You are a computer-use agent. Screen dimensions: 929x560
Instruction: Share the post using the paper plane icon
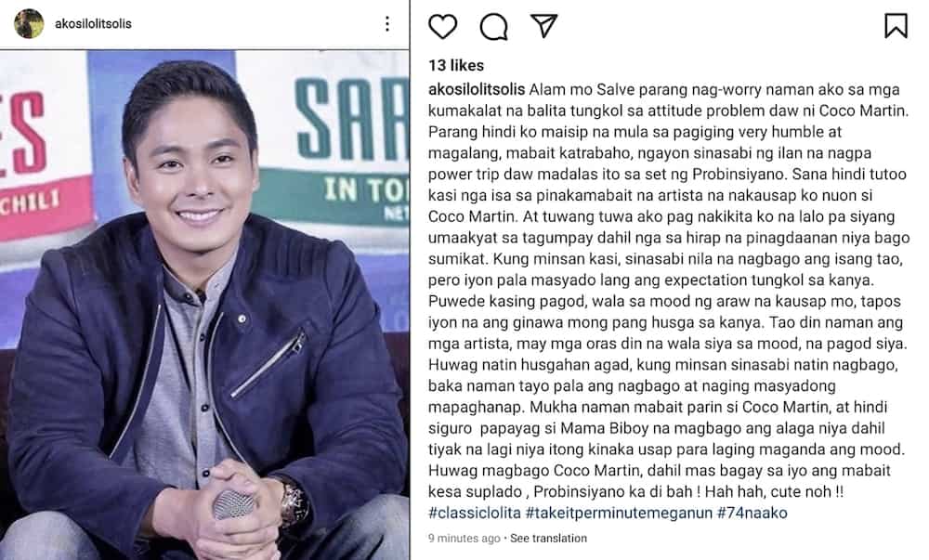tap(543, 26)
